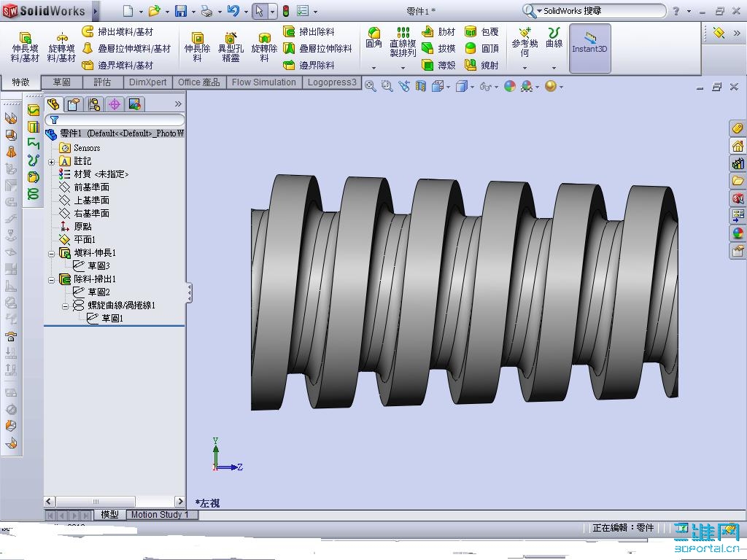Open the Reference Geometry dropdown arrow
Viewport: 747px width, 560px height.
point(525,68)
